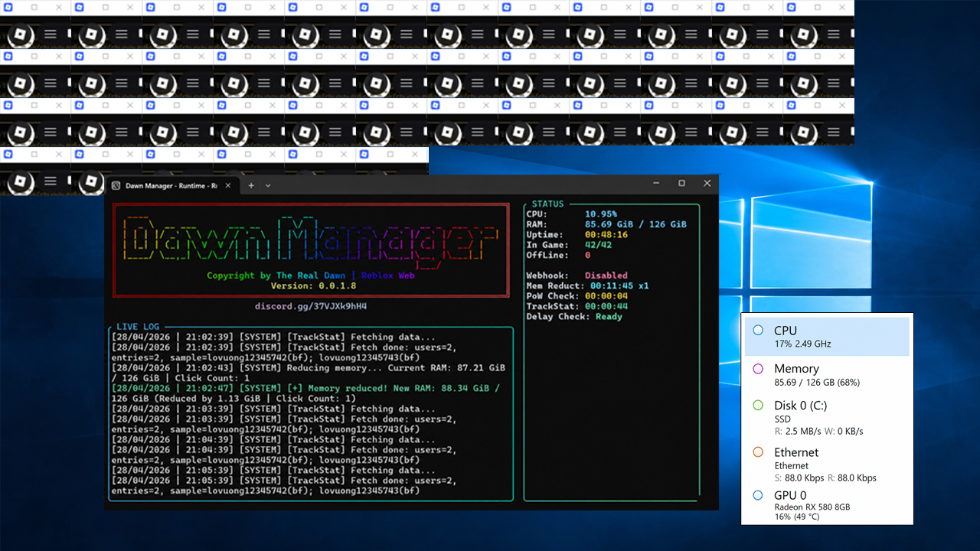Click the 21:02:43 Reducing memory log line
Image resolution: width=980 pixels, height=551 pixels.
click(308, 373)
